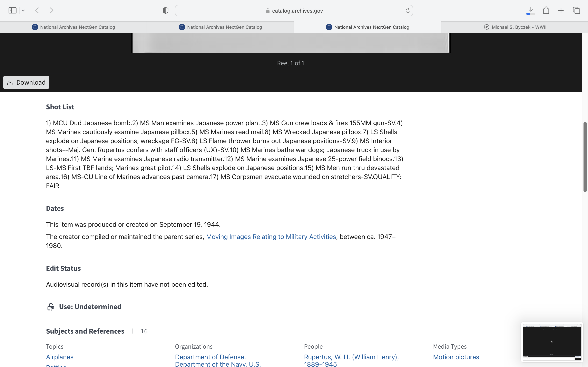Click the page's vertical scrollbar thumb

click(x=585, y=157)
